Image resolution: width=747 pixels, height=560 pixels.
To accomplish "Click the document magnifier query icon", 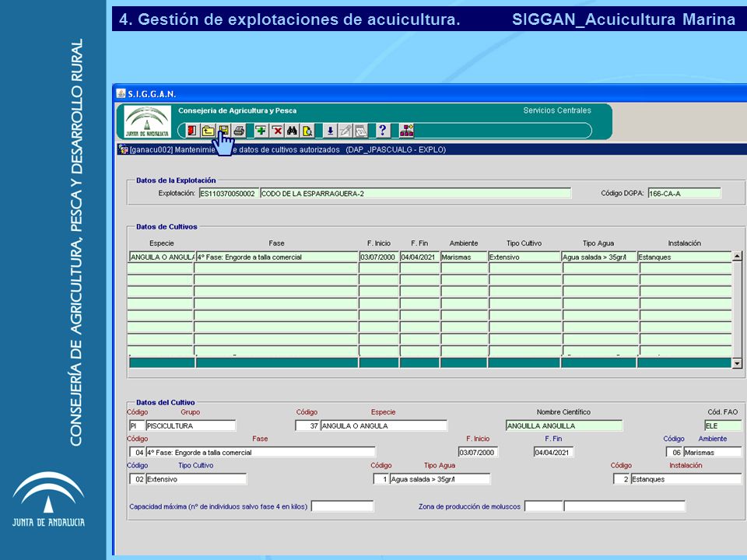I will coord(308,131).
